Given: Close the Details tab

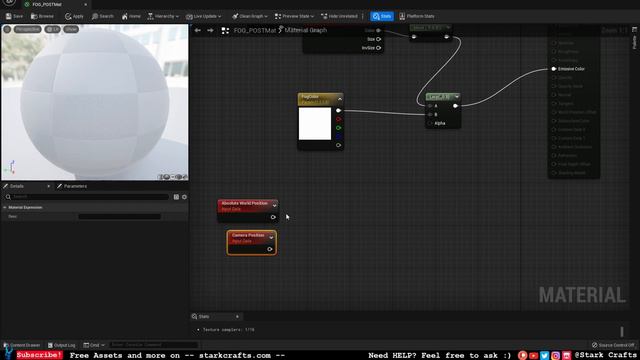Looking at the screenshot, I should pyautogui.click(x=49, y=186).
